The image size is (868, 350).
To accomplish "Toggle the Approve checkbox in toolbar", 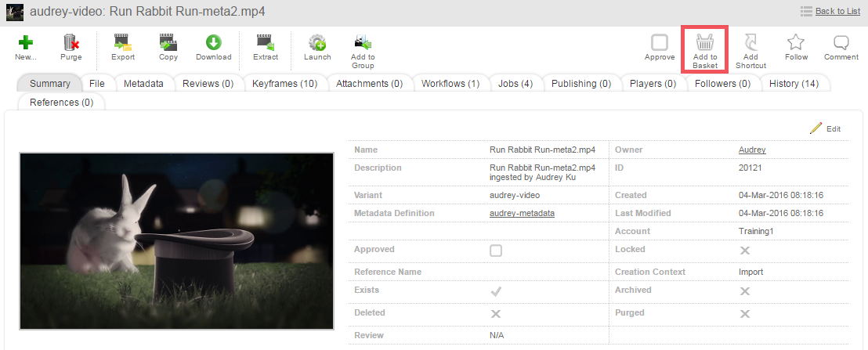I will coord(660,42).
